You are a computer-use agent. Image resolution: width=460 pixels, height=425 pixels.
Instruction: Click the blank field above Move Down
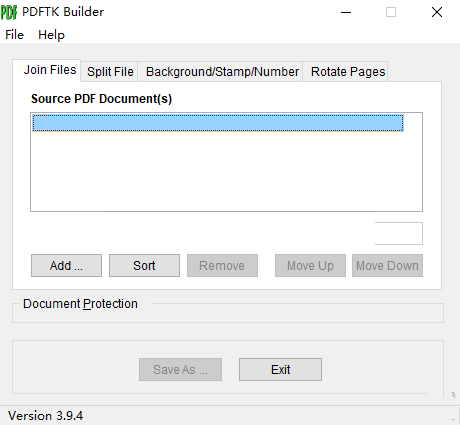[399, 233]
